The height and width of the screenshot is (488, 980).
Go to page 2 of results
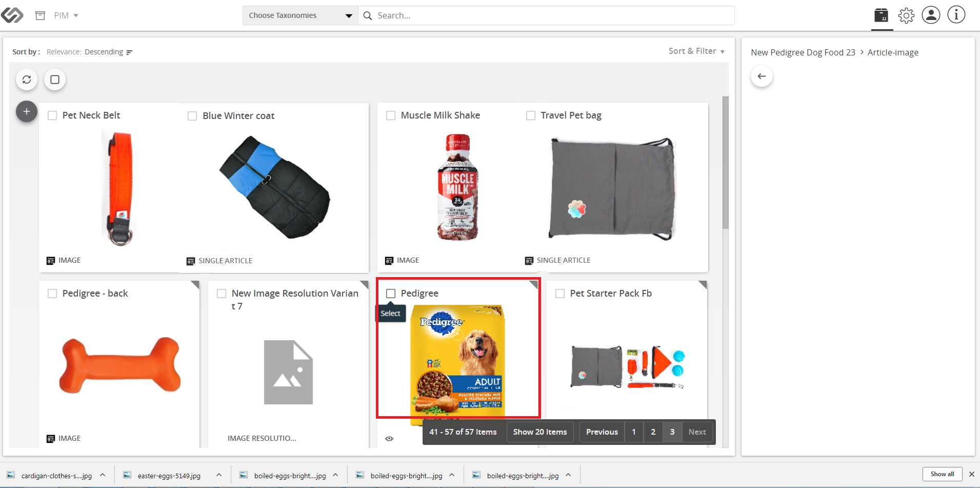pyautogui.click(x=653, y=432)
